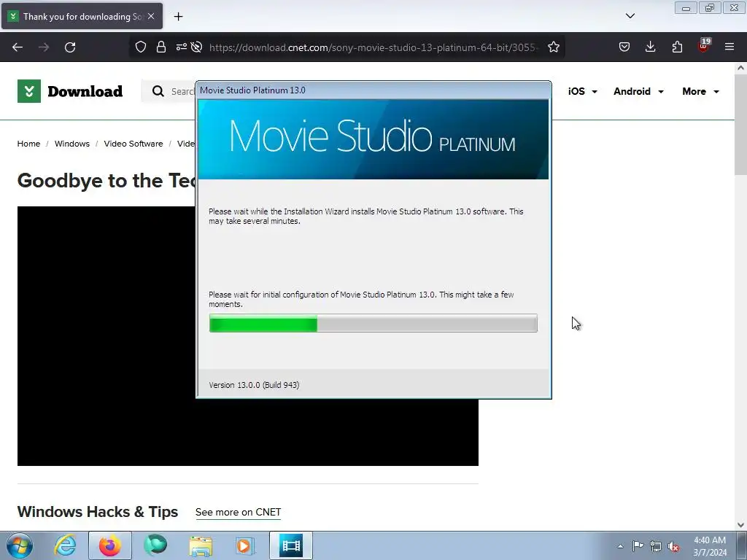Launch Internet Explorer from the taskbar
Image resolution: width=747 pixels, height=560 pixels.
tap(65, 545)
